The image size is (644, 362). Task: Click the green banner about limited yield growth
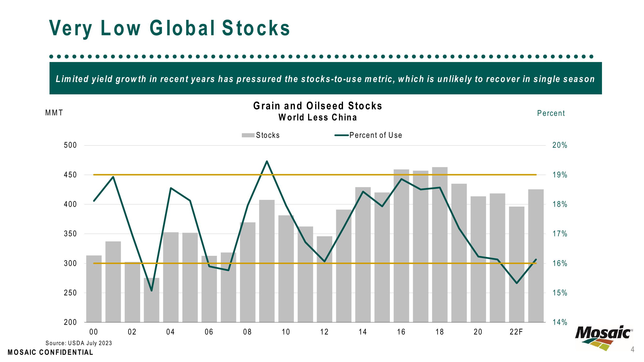[x=325, y=78]
